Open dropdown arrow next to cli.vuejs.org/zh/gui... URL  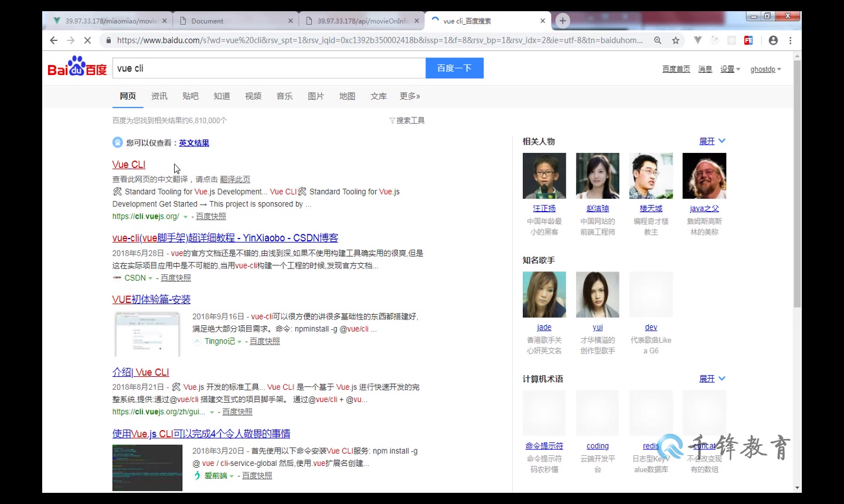(212, 413)
